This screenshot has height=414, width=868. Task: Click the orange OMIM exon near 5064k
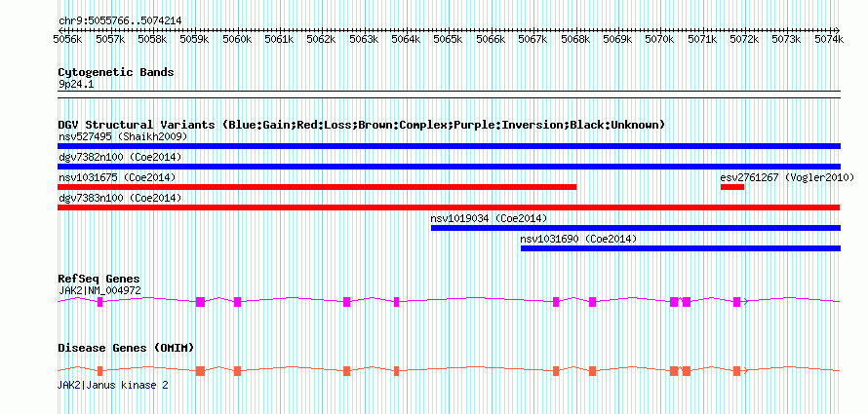click(396, 371)
